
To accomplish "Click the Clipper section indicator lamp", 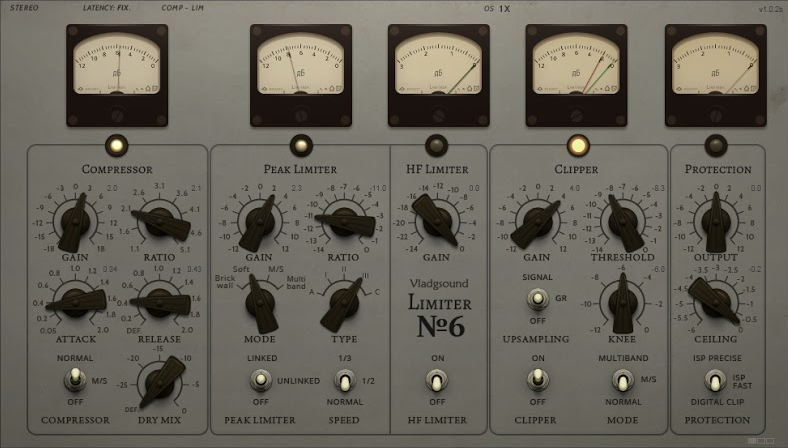I will (578, 146).
